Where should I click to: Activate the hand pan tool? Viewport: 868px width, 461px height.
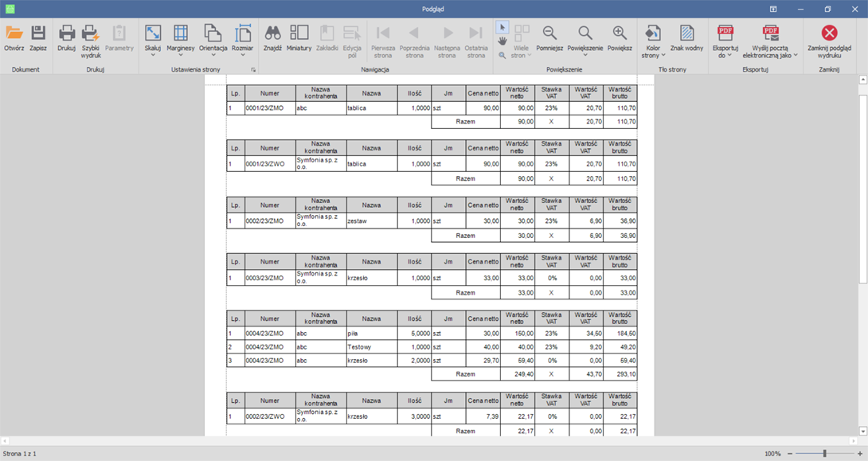[x=502, y=41]
